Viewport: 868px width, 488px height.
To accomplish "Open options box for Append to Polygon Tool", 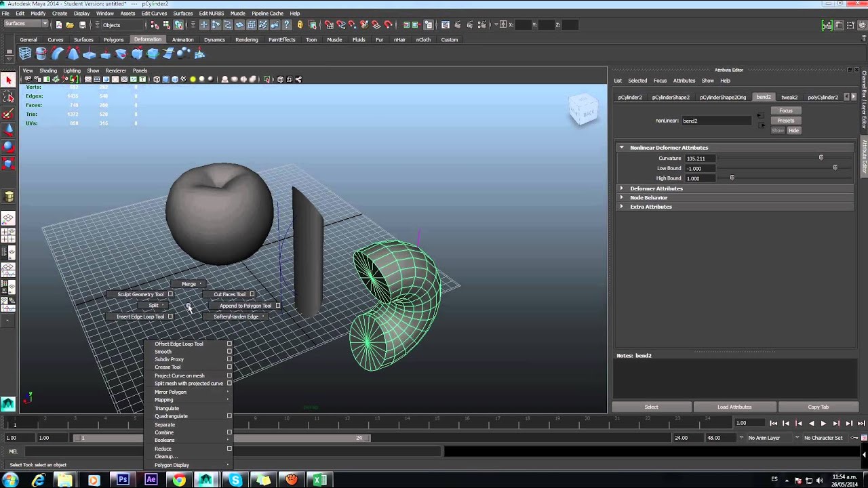I will click(278, 306).
